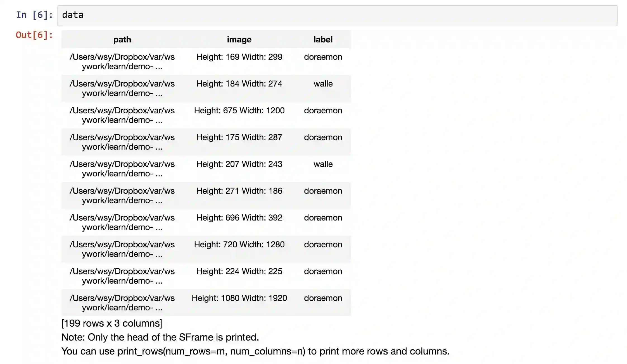Select the Height: 184 Width: 274 cell
The height and width of the screenshot is (364, 627).
[x=239, y=84]
